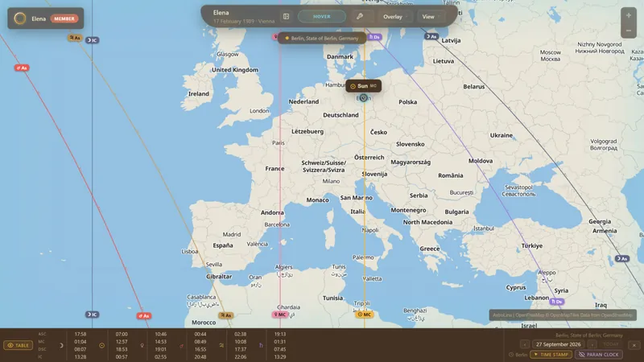Viewport: 644px width, 362px height.
Task: Toggle the sidebar panel icon
Action: [x=286, y=16]
